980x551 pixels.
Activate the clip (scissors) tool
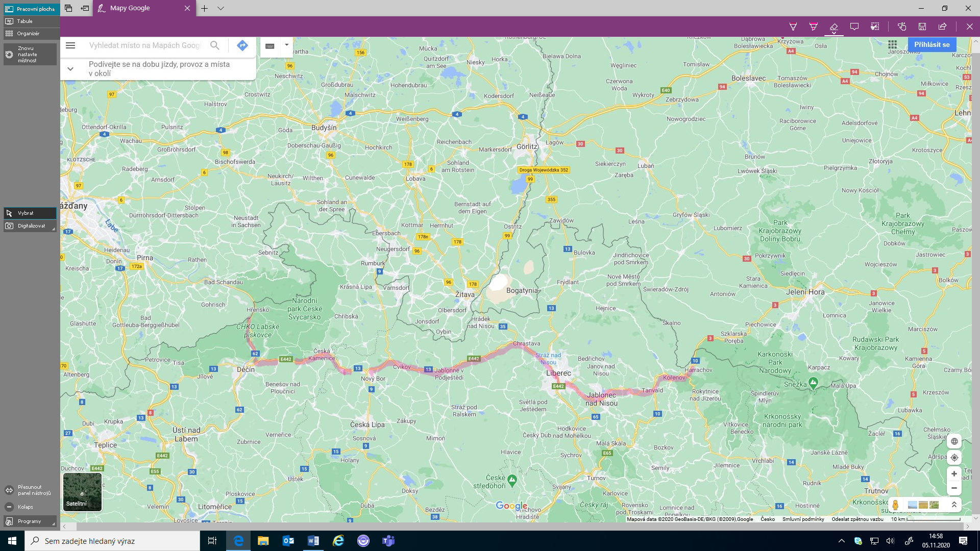point(875,27)
